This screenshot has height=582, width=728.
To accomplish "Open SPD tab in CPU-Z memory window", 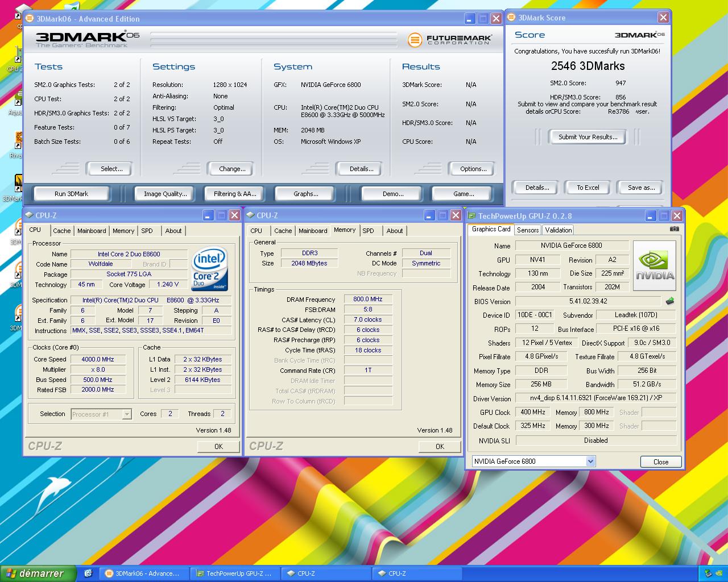I will (x=369, y=231).
